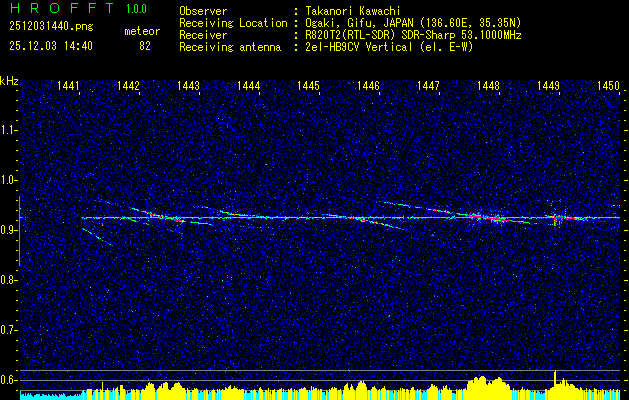Click the 1442 time marker
Viewport: 629px width, 400px height.
[x=128, y=87]
